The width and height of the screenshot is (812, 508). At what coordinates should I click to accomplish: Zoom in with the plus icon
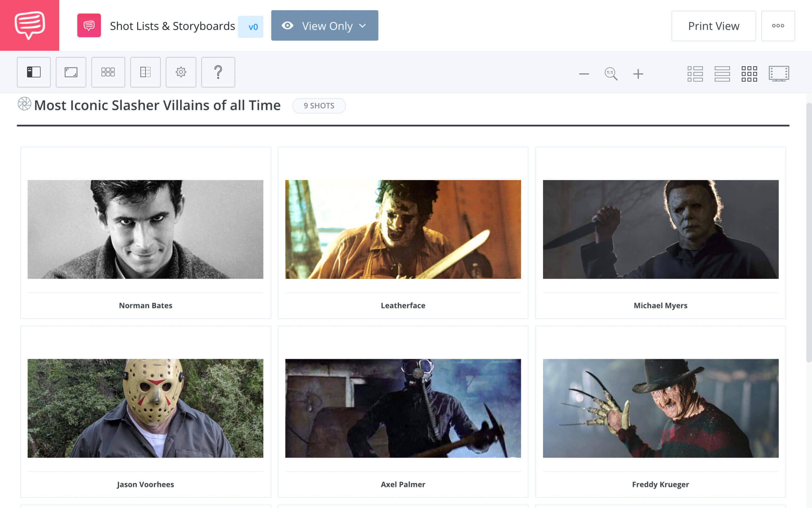[x=638, y=74]
